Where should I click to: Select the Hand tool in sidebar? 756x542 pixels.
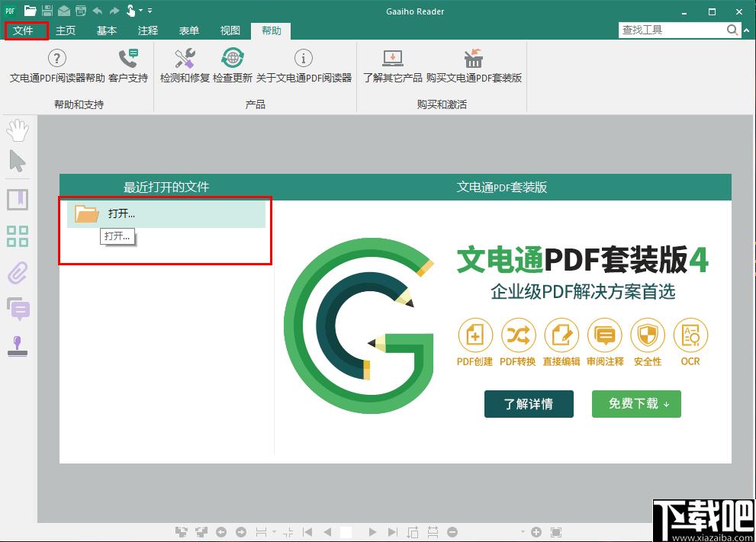(x=18, y=130)
